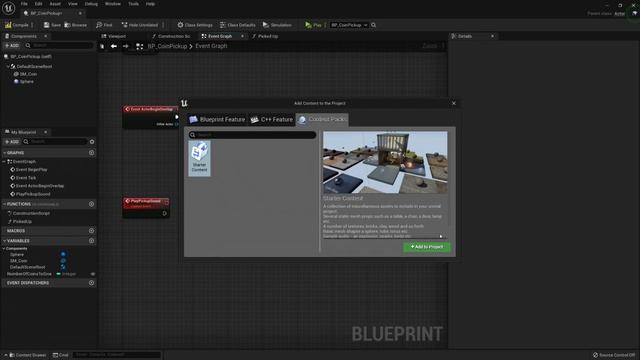This screenshot has height=360, width=640.
Task: Collapse the Components variable category
Action: coord(4,249)
